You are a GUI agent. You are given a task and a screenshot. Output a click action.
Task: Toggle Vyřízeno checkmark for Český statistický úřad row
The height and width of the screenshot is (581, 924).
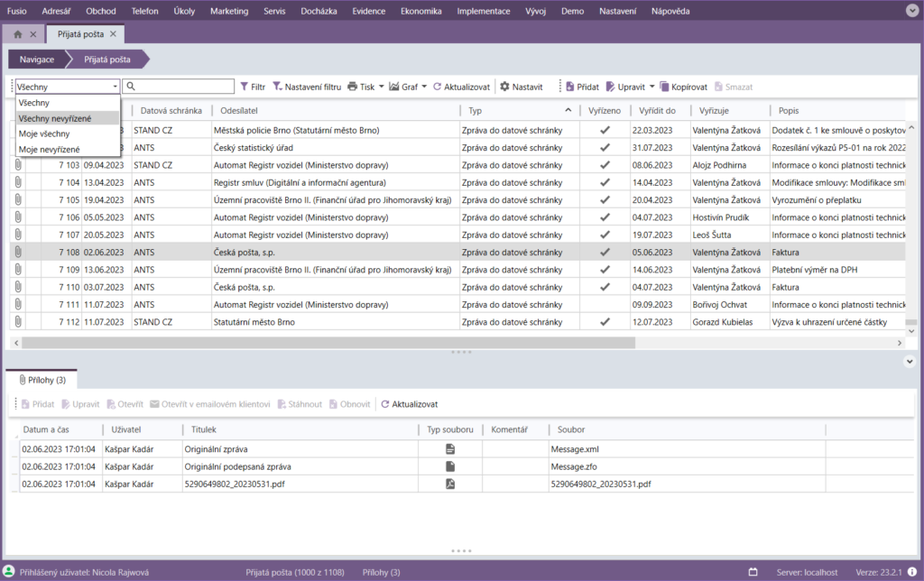(605, 148)
